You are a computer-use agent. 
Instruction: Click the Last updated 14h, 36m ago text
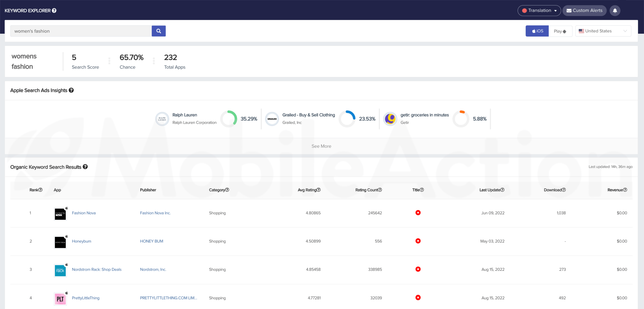[x=611, y=167]
